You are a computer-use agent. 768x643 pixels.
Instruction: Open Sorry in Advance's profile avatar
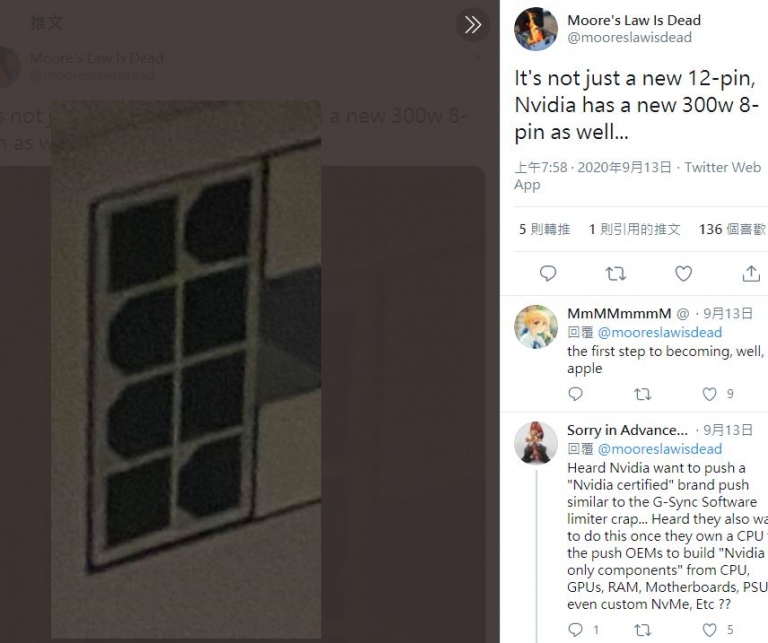pos(536,443)
